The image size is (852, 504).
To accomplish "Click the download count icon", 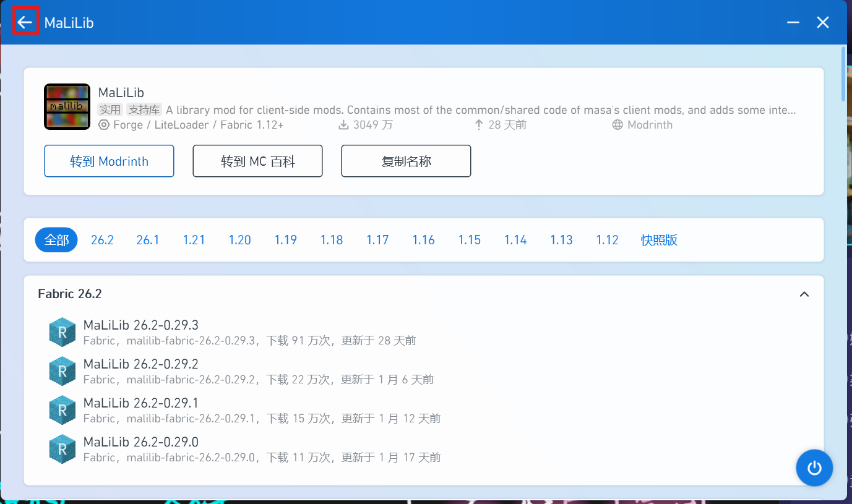I will pyautogui.click(x=343, y=125).
